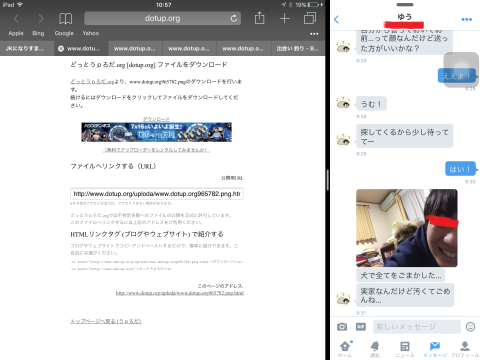Tap 実家なんだけど汚くてごめんね message
This screenshot has width=480, height=360.
[405, 295]
